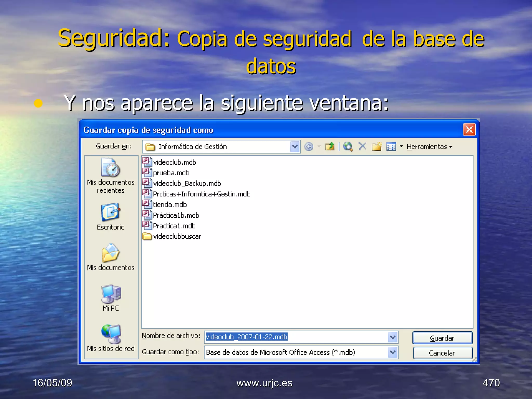Select Practica1.mdb in the file list
Viewport: 532px width, 399px height.
[x=174, y=226]
